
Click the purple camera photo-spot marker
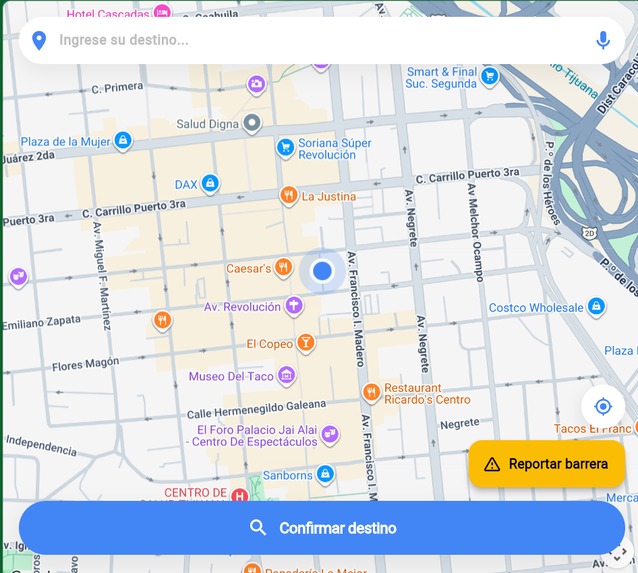[x=256, y=85]
